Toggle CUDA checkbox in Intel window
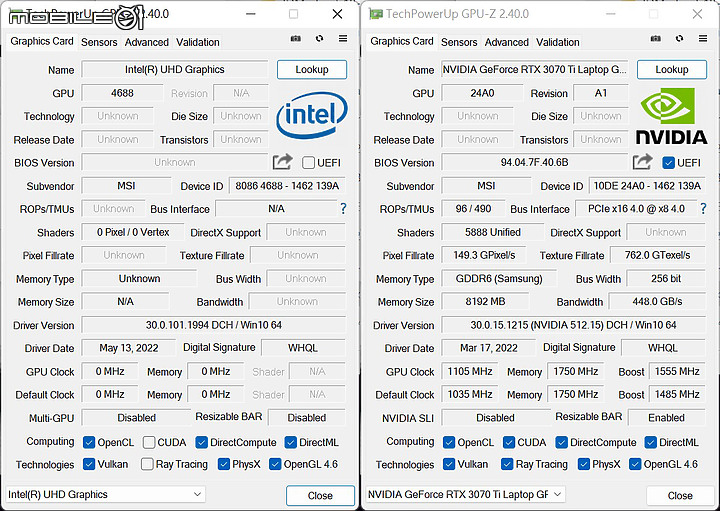720x511 pixels. coord(149,442)
